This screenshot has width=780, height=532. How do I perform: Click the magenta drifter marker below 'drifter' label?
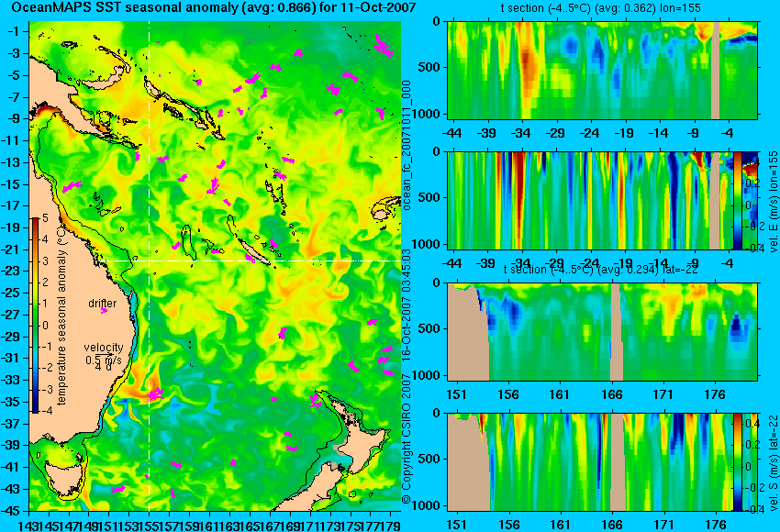coord(104,311)
